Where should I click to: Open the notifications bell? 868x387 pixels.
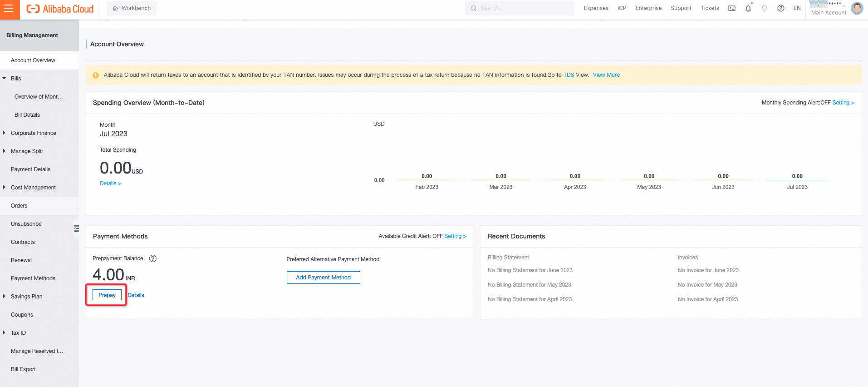[748, 8]
